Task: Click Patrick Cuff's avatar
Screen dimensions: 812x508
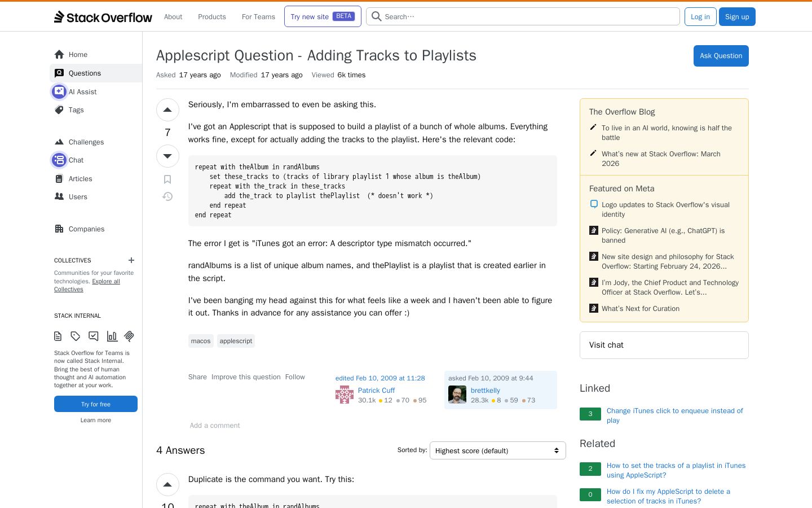Action: click(x=345, y=395)
